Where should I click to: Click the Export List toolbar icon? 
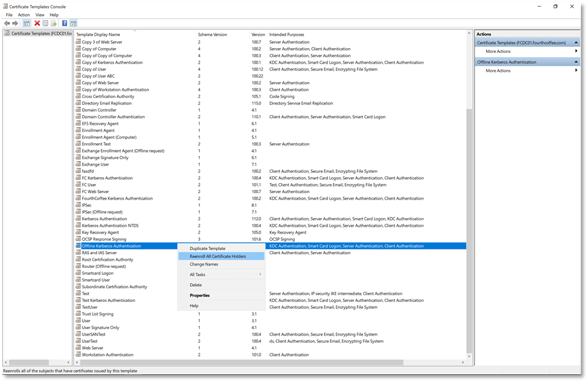pyautogui.click(x=54, y=23)
